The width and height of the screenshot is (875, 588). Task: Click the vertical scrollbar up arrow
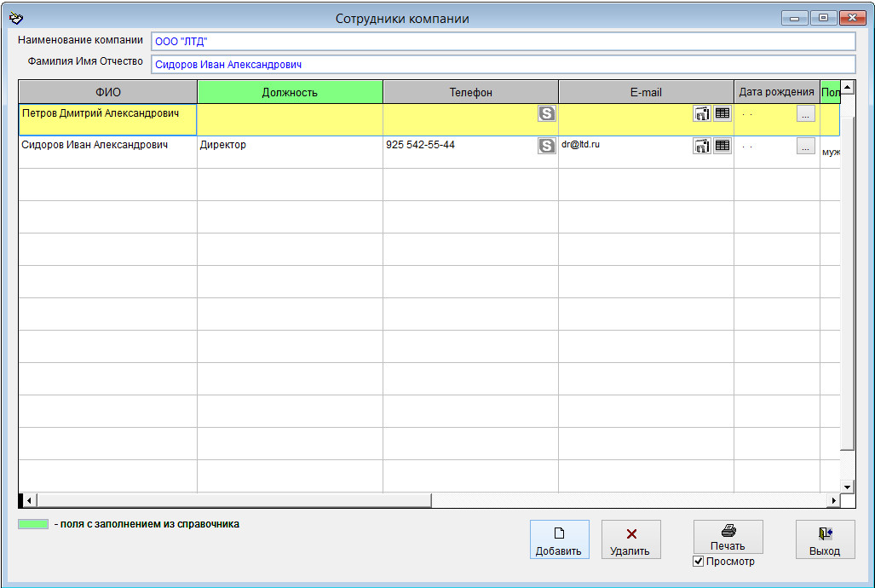coord(848,88)
